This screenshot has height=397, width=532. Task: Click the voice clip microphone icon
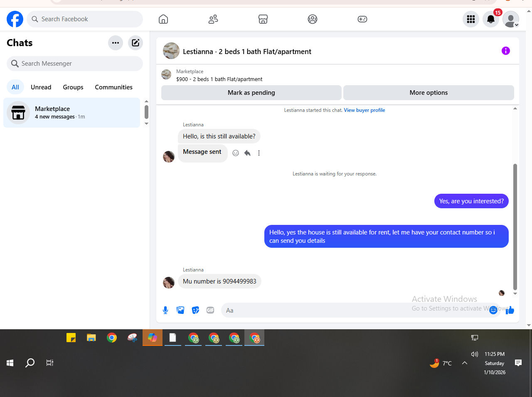point(165,310)
